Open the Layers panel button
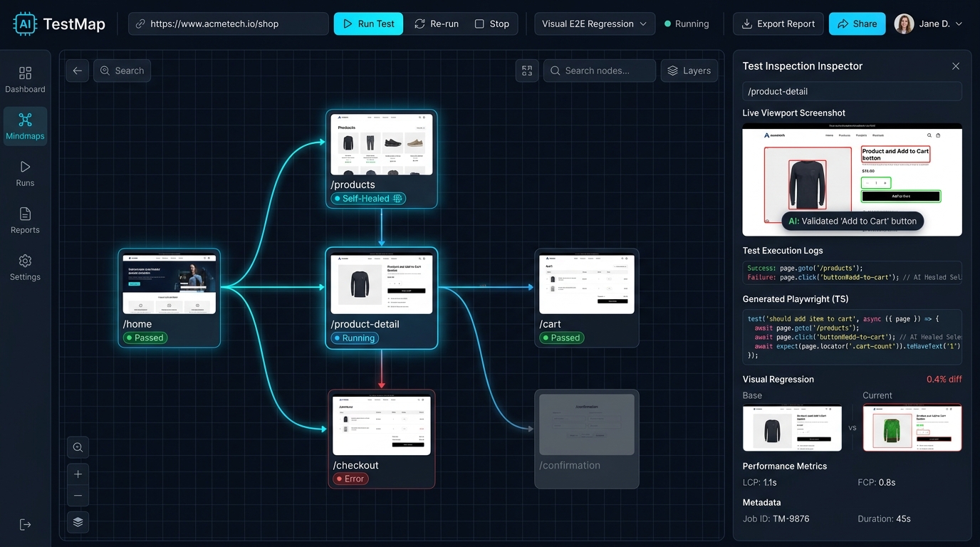The height and width of the screenshot is (547, 980). tap(689, 71)
